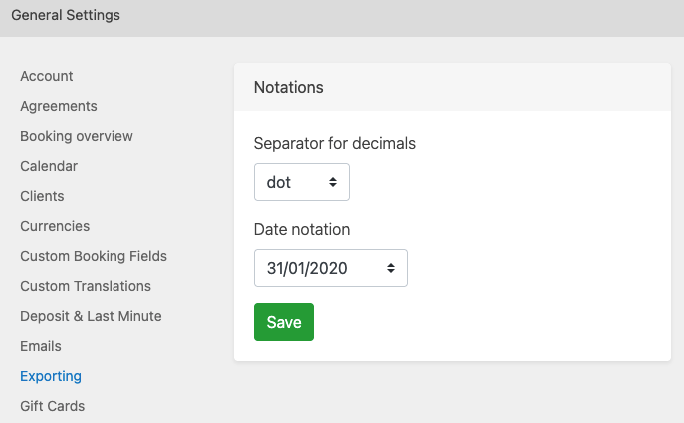Open Gift Cards settings
684x423 pixels.
(52, 406)
